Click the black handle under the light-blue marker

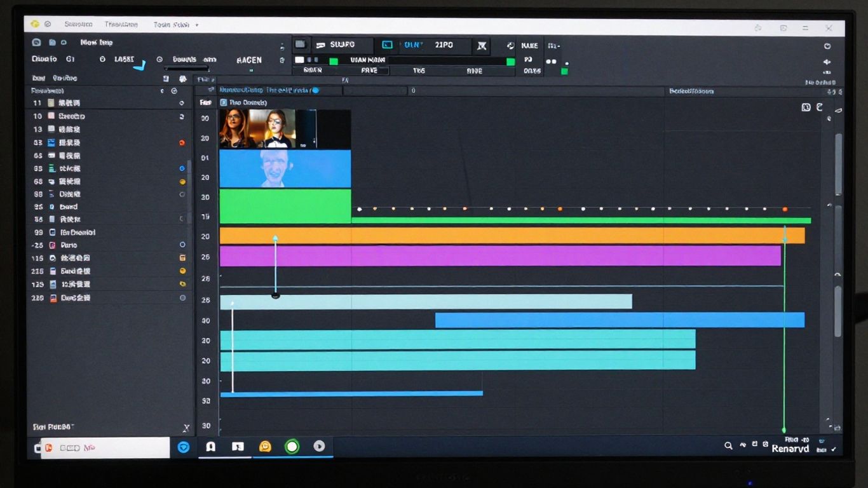tap(275, 295)
